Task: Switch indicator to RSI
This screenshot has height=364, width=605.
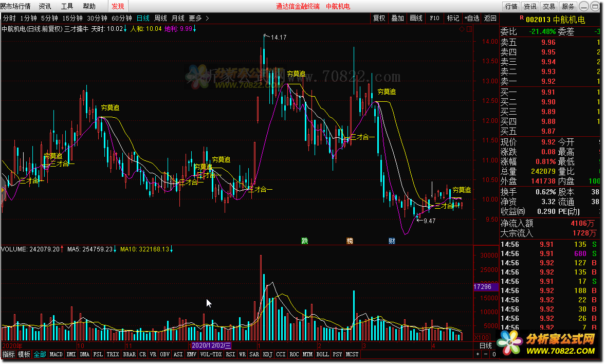Action: coord(230,354)
